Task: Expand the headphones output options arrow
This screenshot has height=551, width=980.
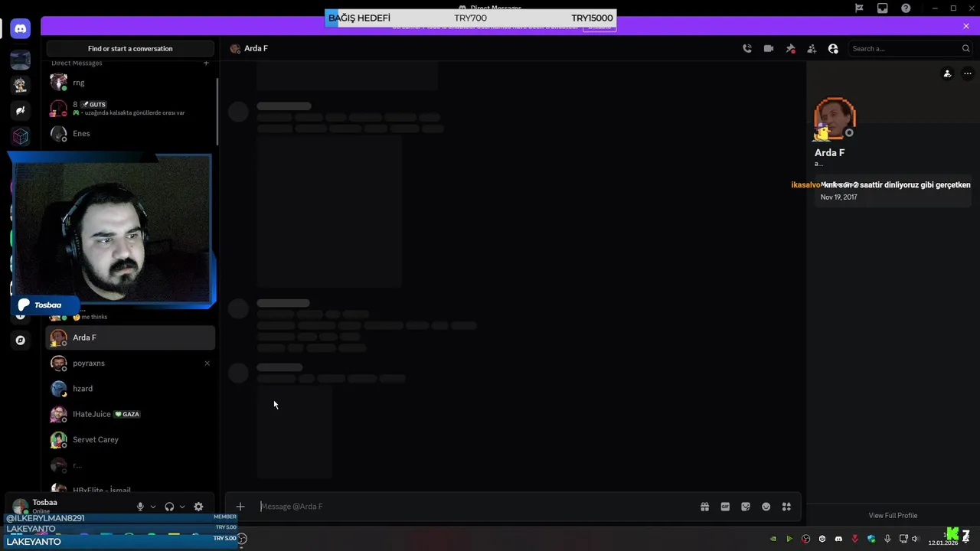Action: point(181,507)
